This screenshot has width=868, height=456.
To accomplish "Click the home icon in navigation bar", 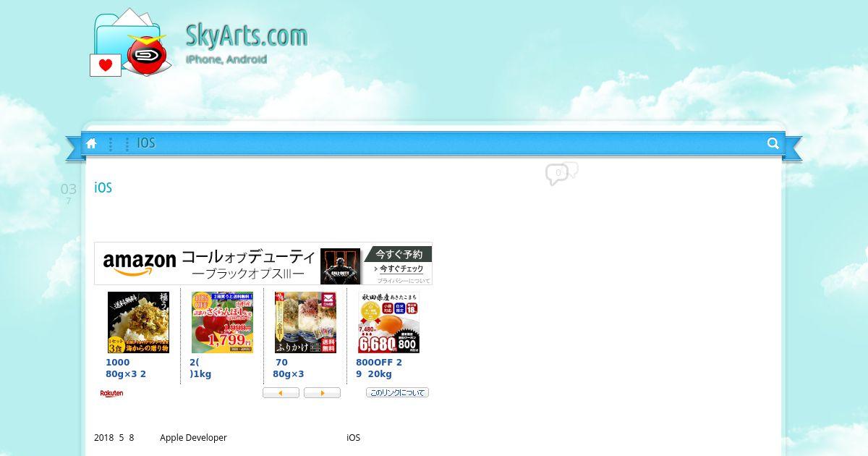I will tap(91, 143).
